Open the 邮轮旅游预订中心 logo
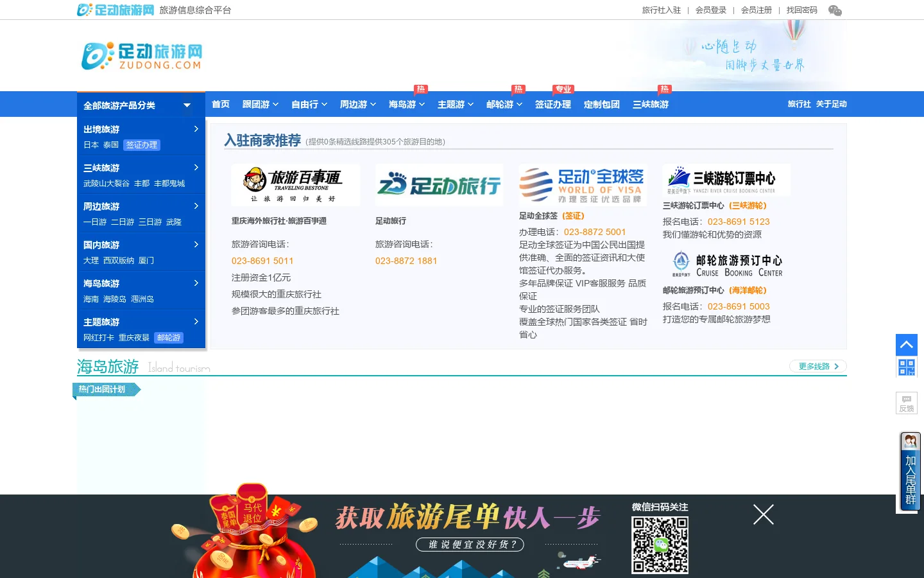Image resolution: width=924 pixels, height=578 pixels. pyautogui.click(x=726, y=264)
